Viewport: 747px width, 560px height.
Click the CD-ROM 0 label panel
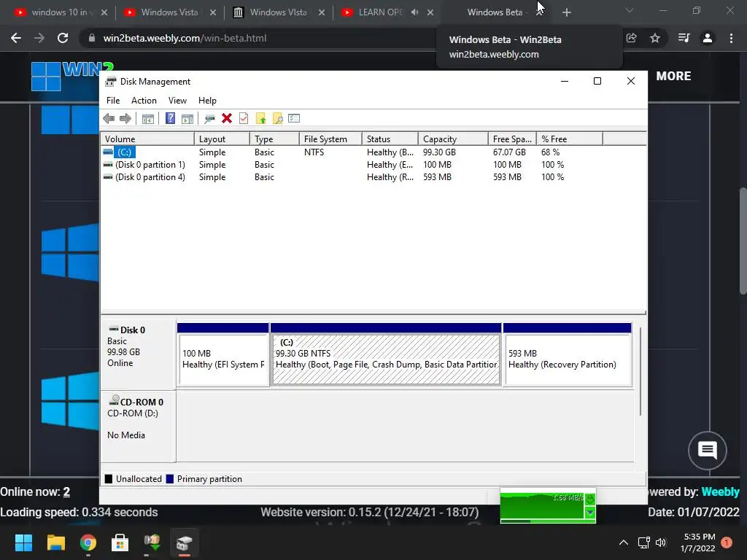138,426
